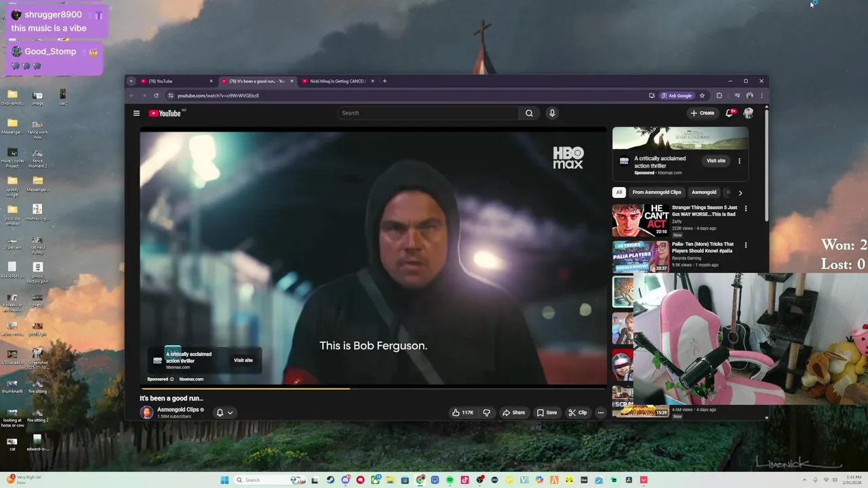Screen dimensions: 868x488
Task: Open YouTube notifications bell
Action: (730, 113)
